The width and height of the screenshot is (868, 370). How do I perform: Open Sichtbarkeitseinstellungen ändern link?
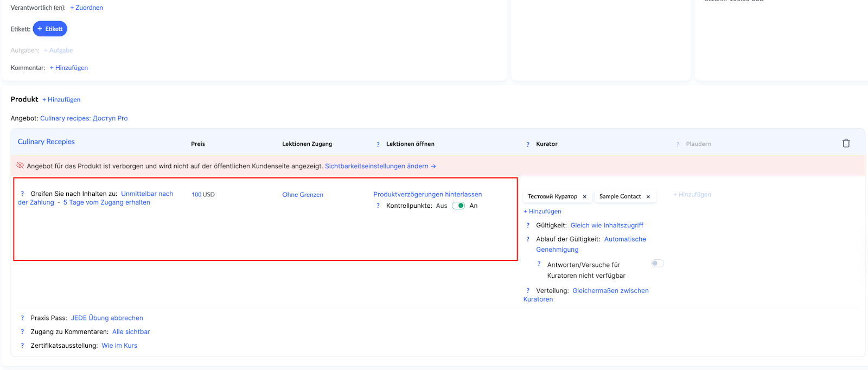click(x=380, y=166)
